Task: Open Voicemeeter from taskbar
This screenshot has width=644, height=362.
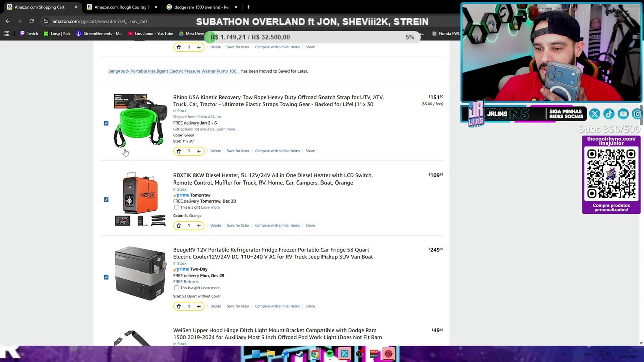Action: [374, 354]
